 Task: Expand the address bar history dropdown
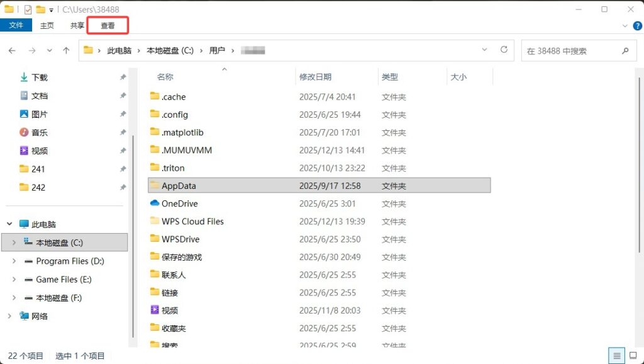pyautogui.click(x=485, y=50)
